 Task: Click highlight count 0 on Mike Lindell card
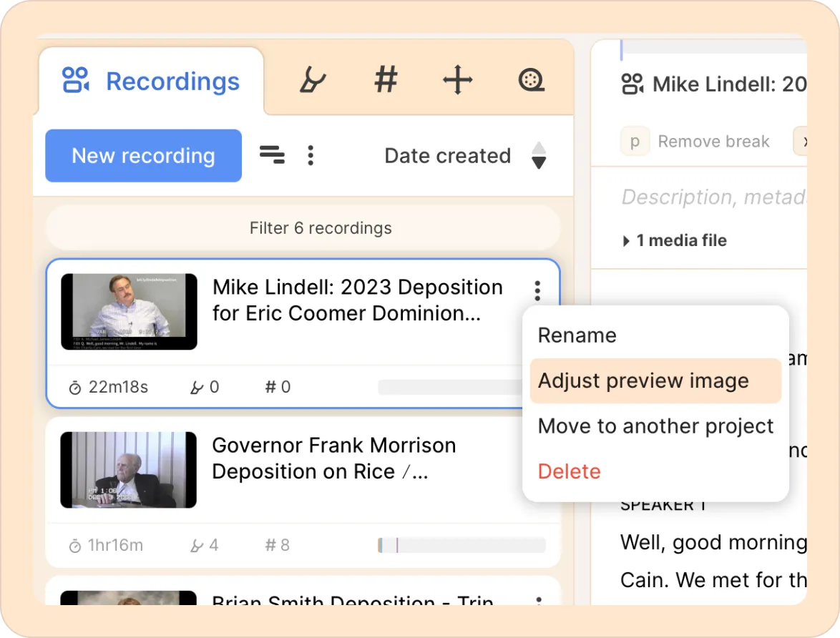[205, 387]
